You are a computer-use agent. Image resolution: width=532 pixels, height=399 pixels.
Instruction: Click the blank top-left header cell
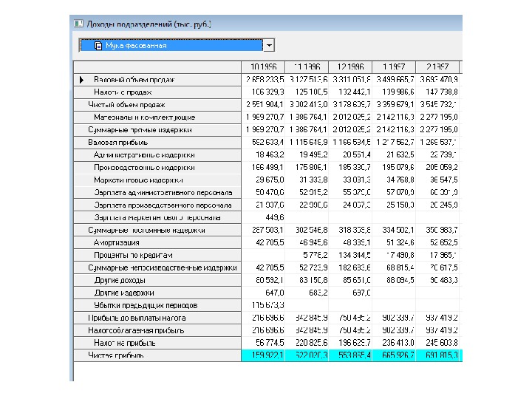click(x=157, y=67)
